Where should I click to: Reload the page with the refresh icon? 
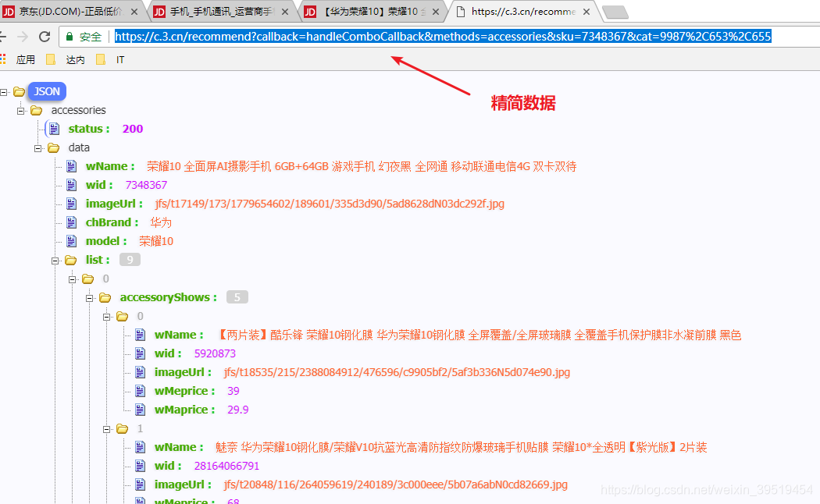pos(45,37)
